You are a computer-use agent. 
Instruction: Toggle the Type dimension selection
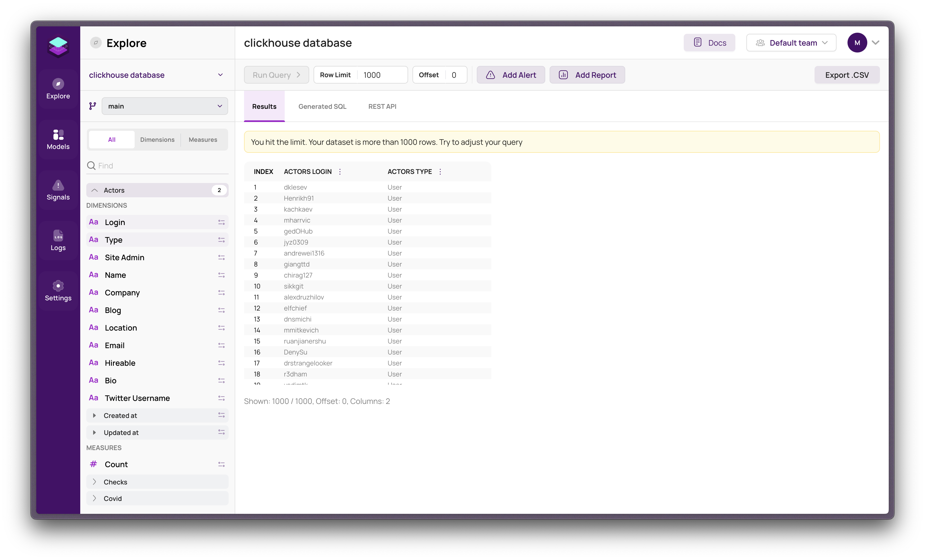pos(157,240)
